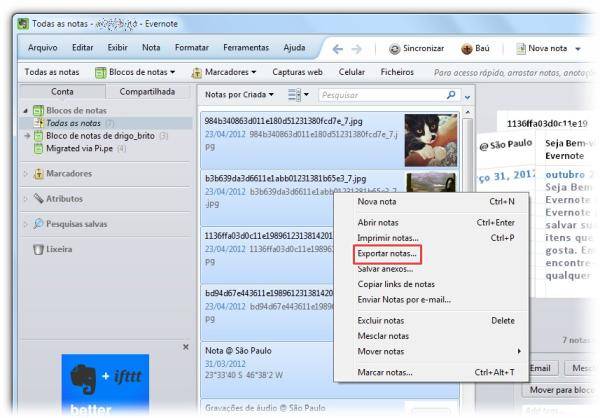Click the Atributos icon in the sidebar
This screenshot has width=600, height=418.
coord(38,198)
